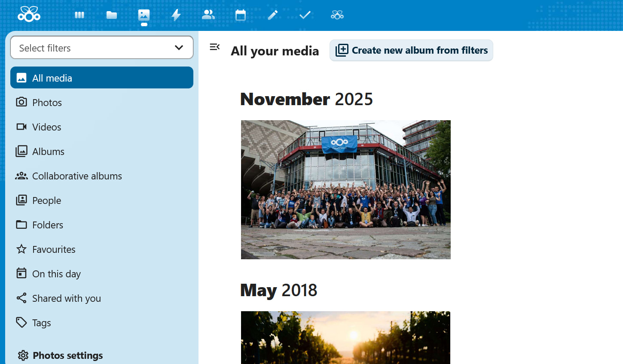Click Create new album from filters
The width and height of the screenshot is (623, 364).
pos(411,50)
